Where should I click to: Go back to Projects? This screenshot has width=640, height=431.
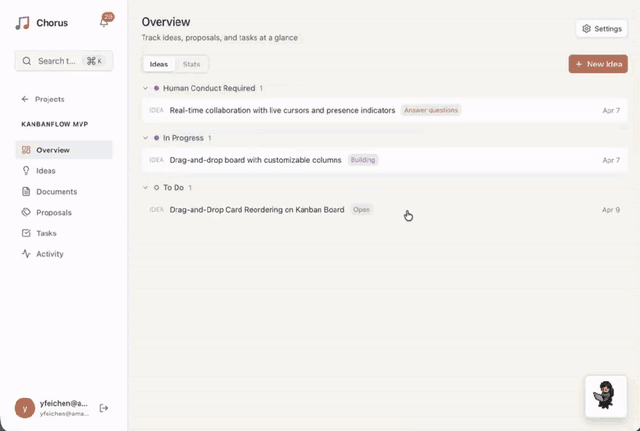coord(43,99)
